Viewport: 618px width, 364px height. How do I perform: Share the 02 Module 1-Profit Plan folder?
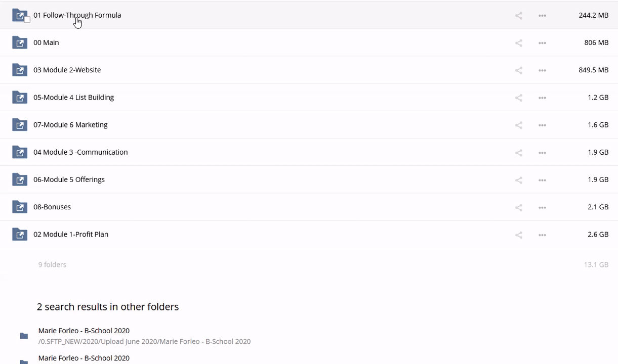point(518,235)
